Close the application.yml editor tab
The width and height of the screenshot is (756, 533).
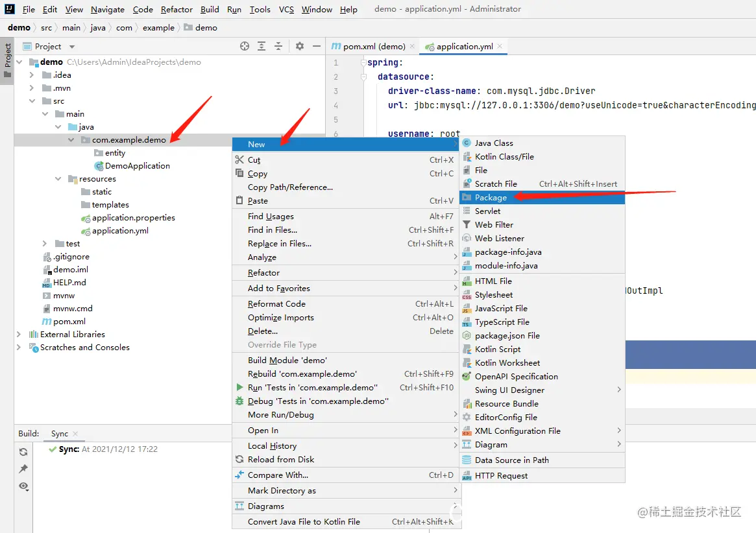coord(500,46)
